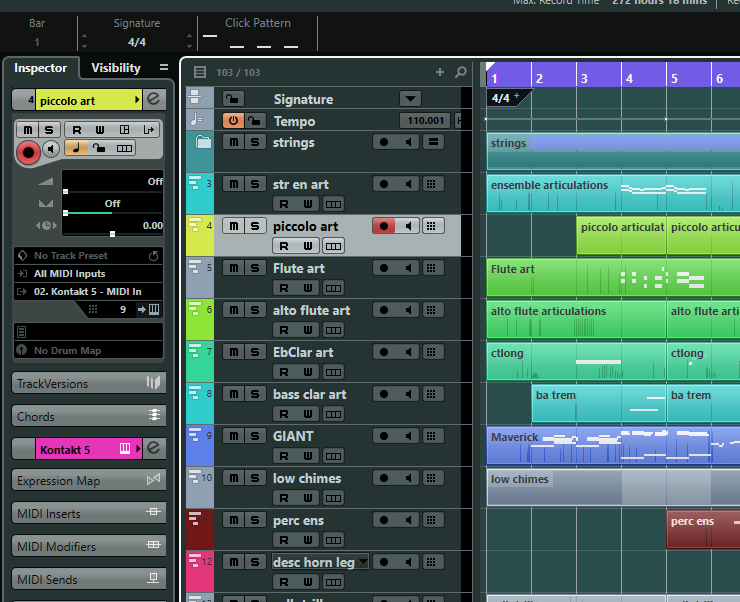Click the group editing icon on strings track

pos(433,142)
